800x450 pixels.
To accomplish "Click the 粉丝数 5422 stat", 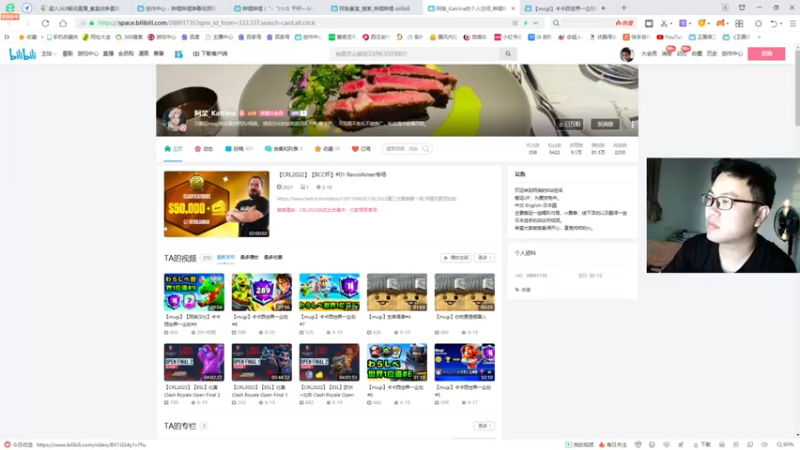I will coord(554,149).
